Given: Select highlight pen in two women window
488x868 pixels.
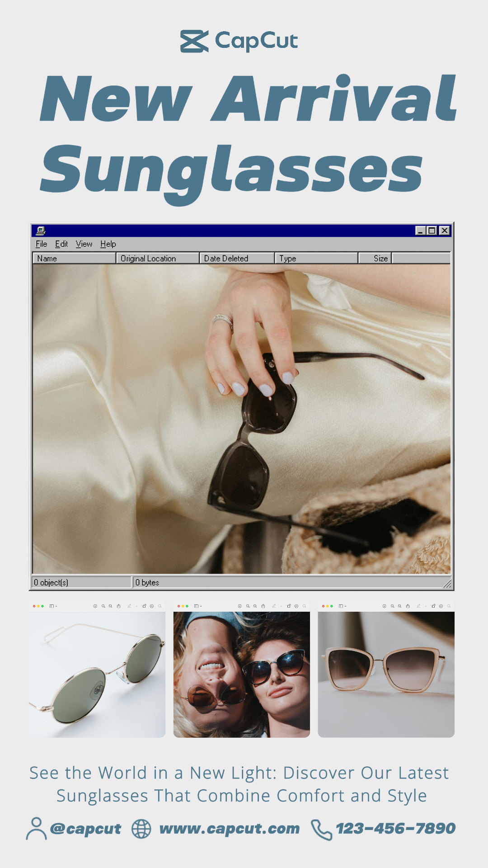Looking at the screenshot, I should point(274,606).
